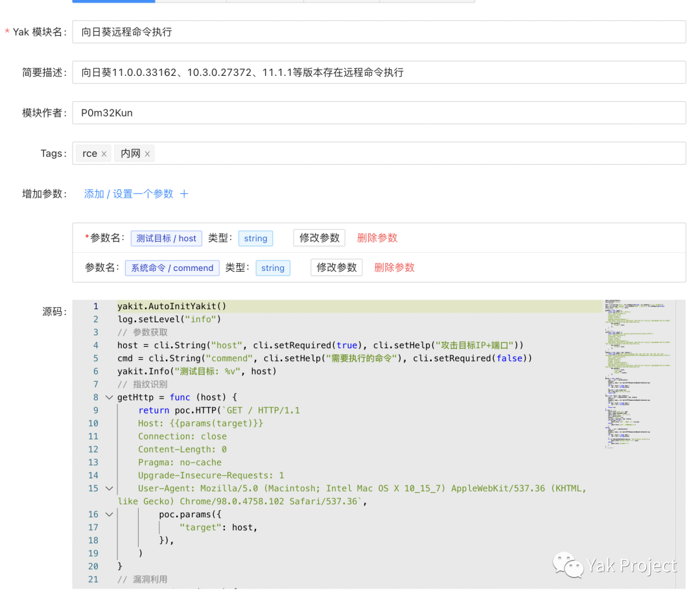Click yakit.AutoInitYakit() code line
The height and width of the screenshot is (599, 700).
click(x=172, y=306)
